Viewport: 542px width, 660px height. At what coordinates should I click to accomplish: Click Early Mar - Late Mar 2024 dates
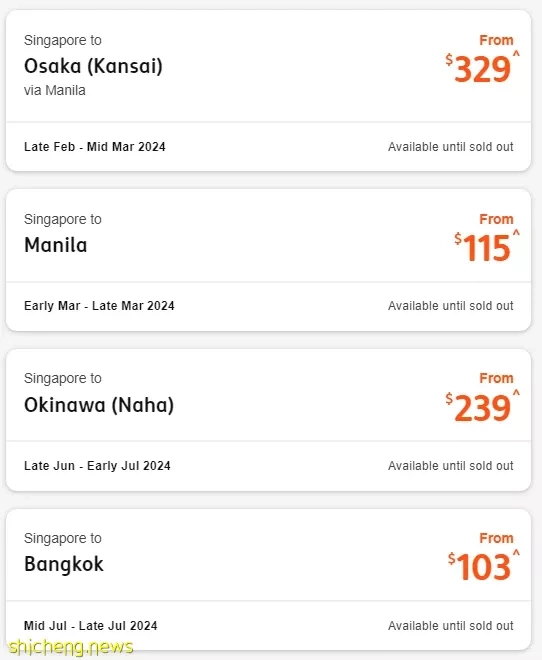99,306
